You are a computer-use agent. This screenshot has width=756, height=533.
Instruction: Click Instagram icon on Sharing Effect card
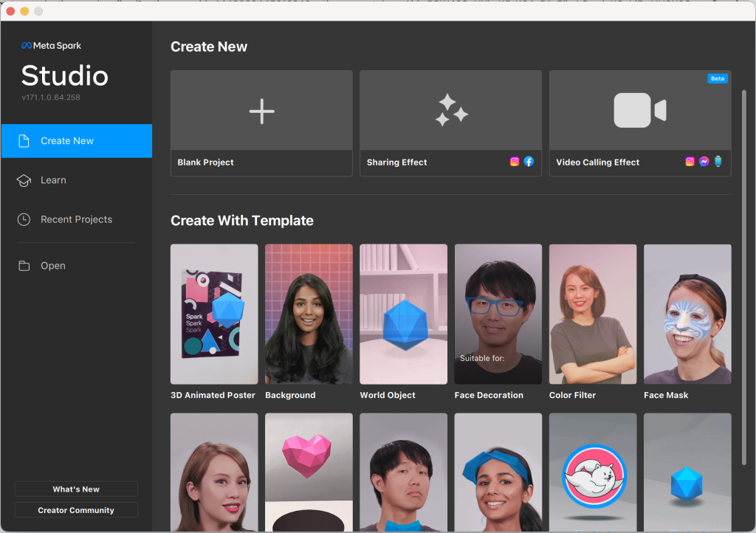[x=515, y=162]
